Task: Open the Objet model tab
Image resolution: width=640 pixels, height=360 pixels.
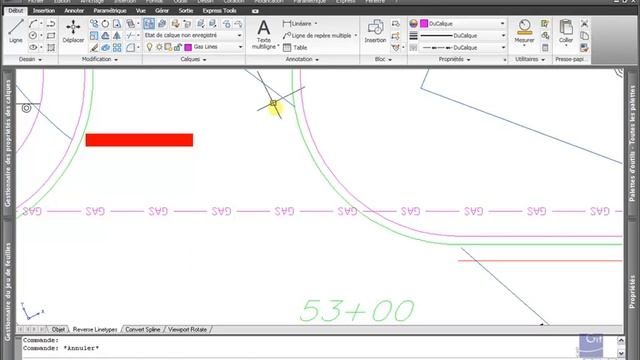Action: pyautogui.click(x=58, y=329)
